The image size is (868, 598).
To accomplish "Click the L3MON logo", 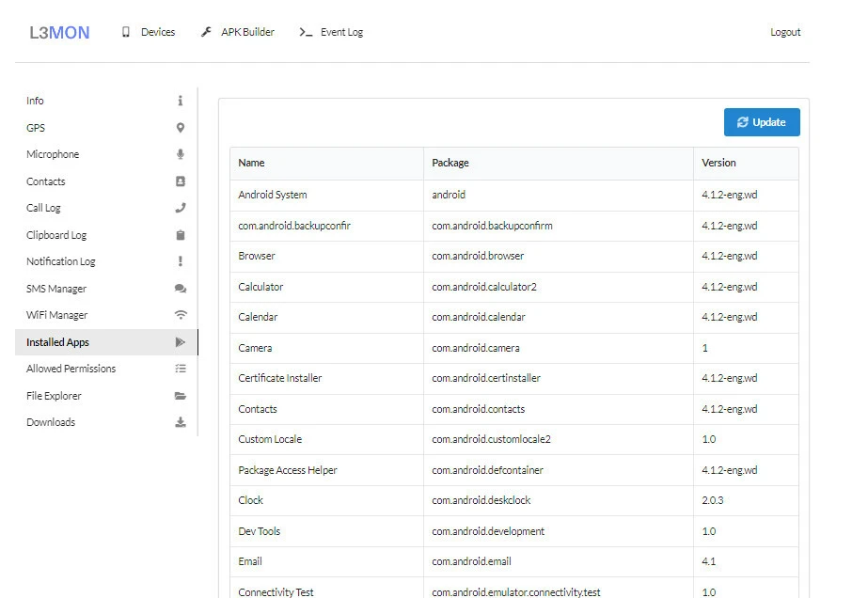I will tap(59, 33).
